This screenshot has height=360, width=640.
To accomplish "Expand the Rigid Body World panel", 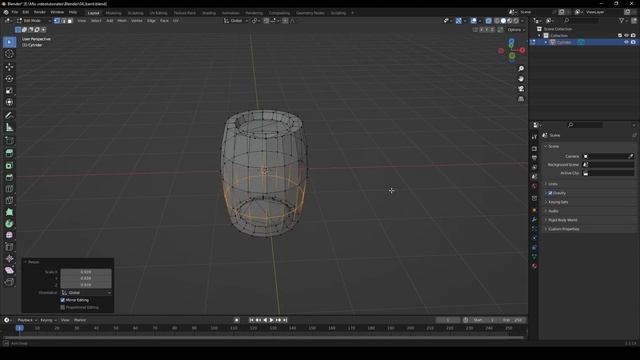I will [562, 220].
